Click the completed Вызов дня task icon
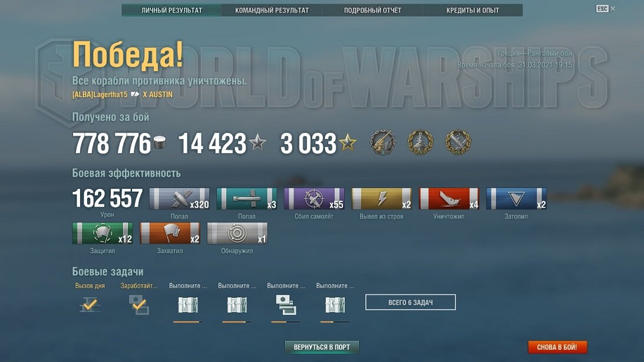The width and height of the screenshot is (644, 362). coord(90,304)
